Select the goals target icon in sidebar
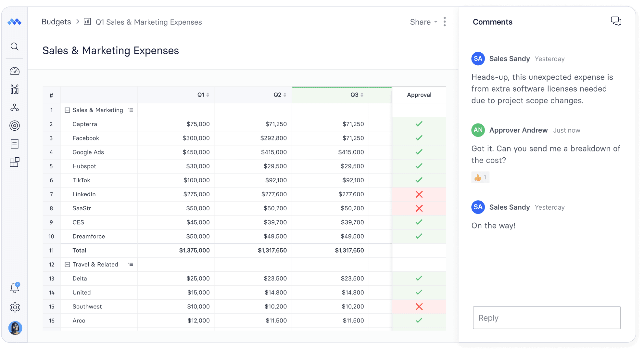This screenshot has width=644, height=353. pos(14,126)
